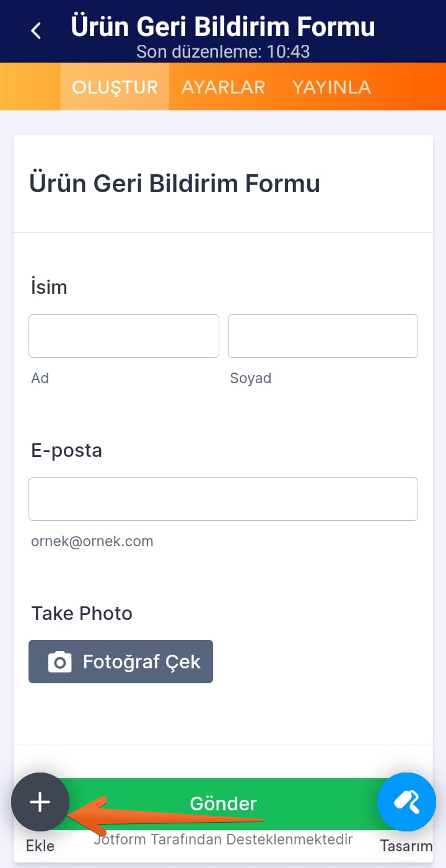The image size is (446, 868).
Task: Tap the Son düzenleme timestamp text
Action: click(x=223, y=51)
